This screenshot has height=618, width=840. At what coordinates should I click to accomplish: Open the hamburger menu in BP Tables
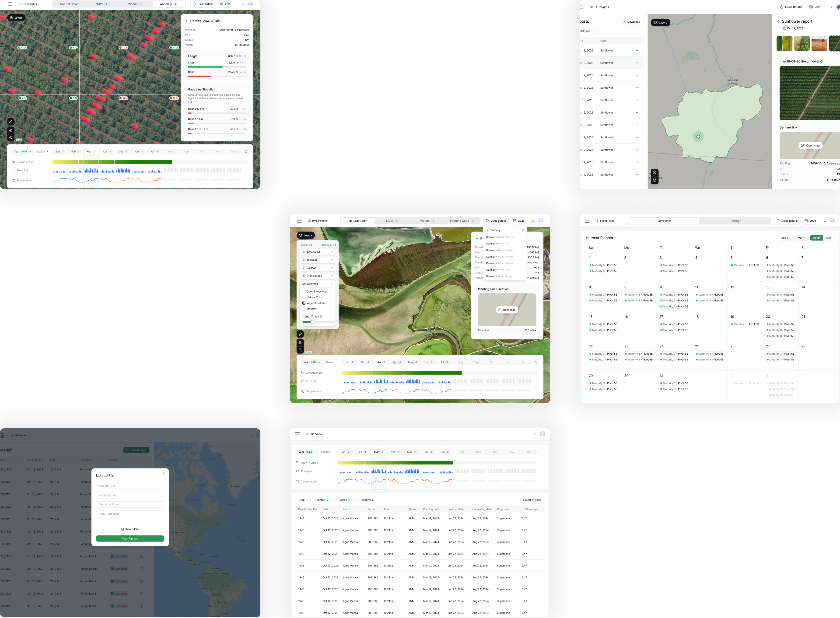[297, 434]
